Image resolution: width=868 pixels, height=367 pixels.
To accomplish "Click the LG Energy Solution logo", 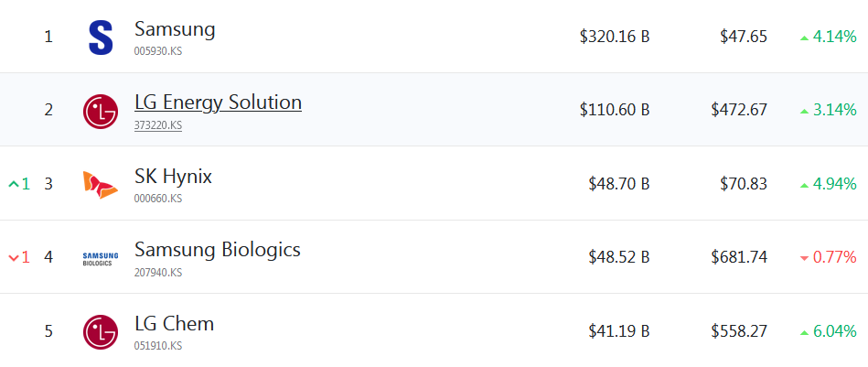I will [100, 111].
